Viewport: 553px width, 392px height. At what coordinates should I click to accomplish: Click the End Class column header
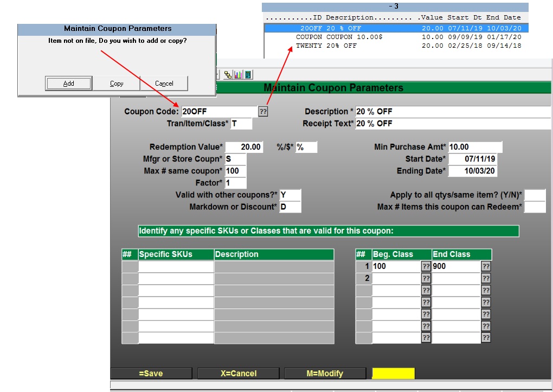click(x=462, y=254)
